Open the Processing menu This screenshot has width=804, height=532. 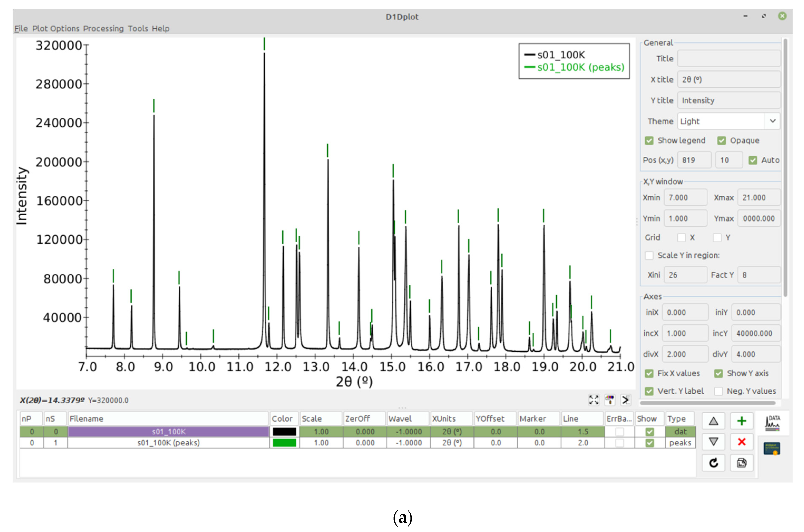(103, 29)
